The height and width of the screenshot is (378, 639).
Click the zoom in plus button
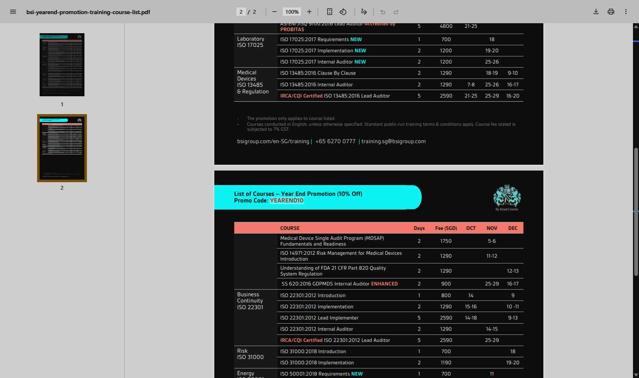click(x=309, y=12)
